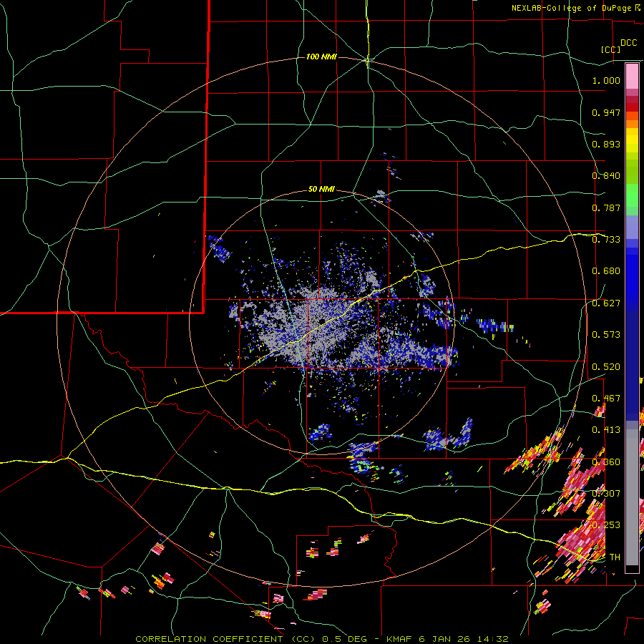Screen dimensions: 644x644
Task: Click the 0.787 scale value
Action: [x=606, y=208]
